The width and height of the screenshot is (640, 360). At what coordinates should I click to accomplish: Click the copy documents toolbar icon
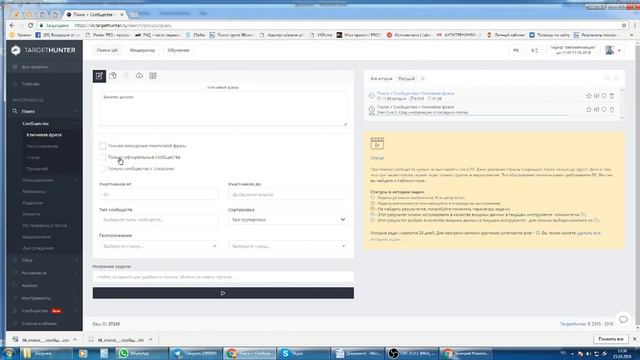[113, 76]
